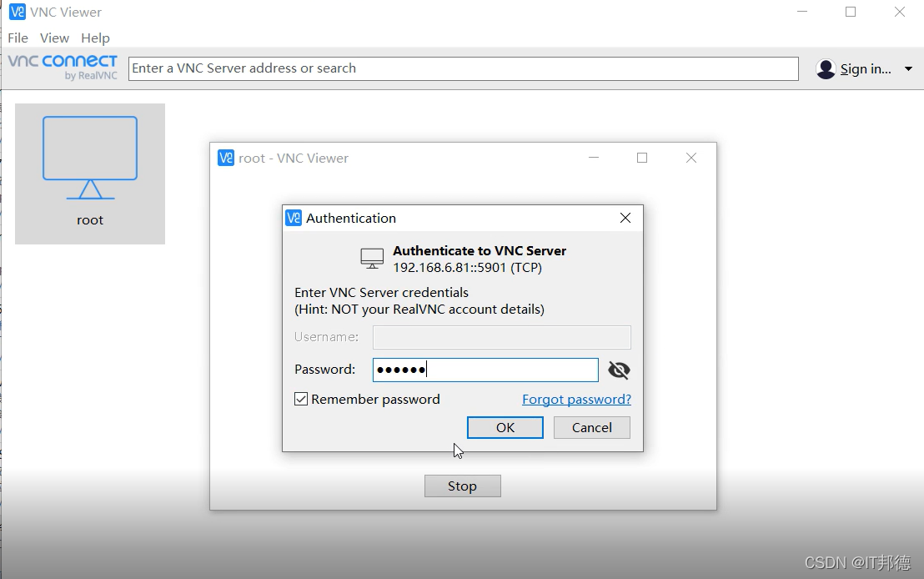The width and height of the screenshot is (924, 579).
Task: Click the Stop button
Action: [463, 486]
